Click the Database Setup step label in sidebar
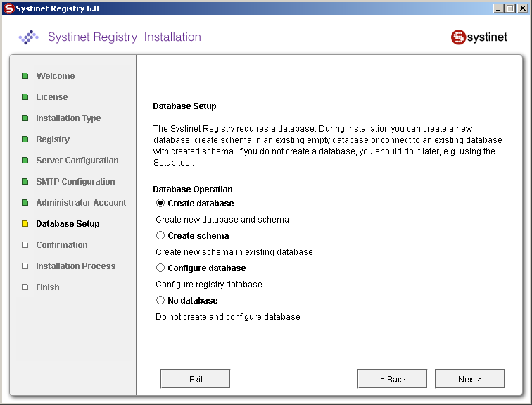The image size is (532, 405). [68, 224]
